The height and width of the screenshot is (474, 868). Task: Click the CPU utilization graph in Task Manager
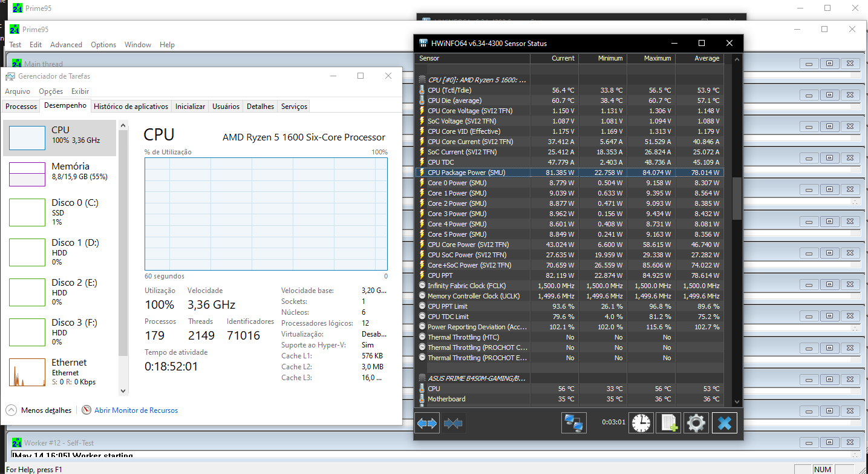[x=266, y=214]
